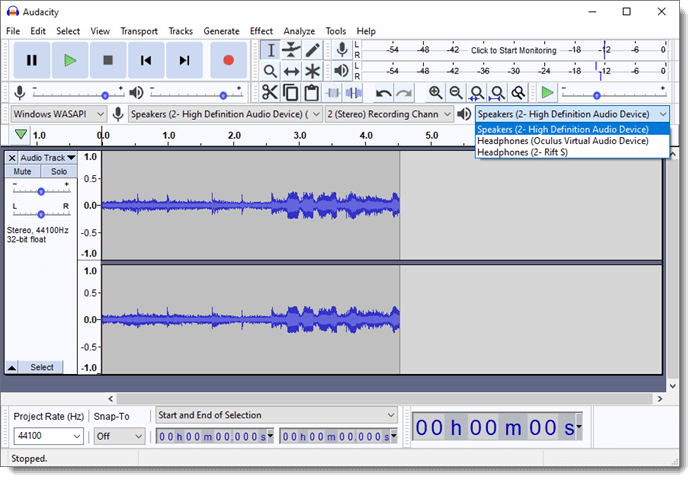Viewport: 695px width, 482px height.
Task: Open the File menu
Action: tap(13, 31)
